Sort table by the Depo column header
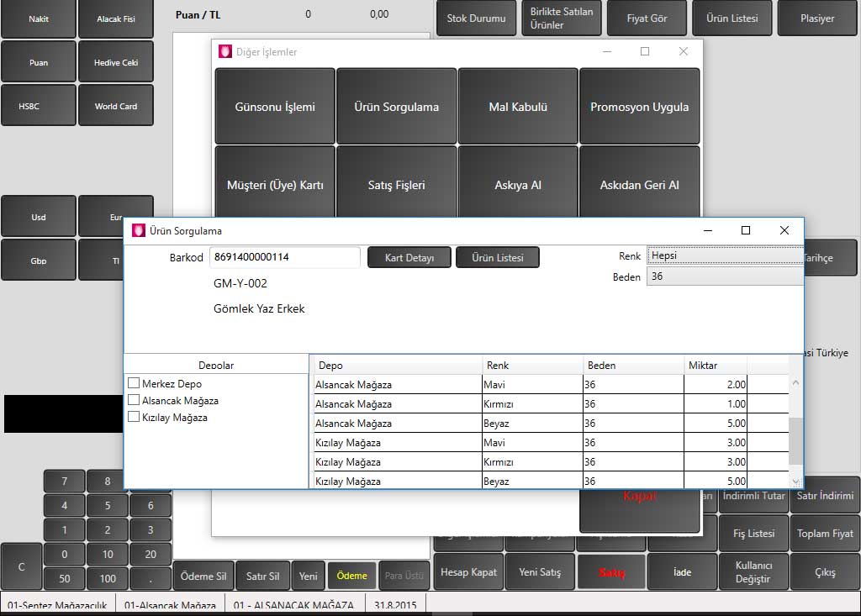 click(x=397, y=365)
